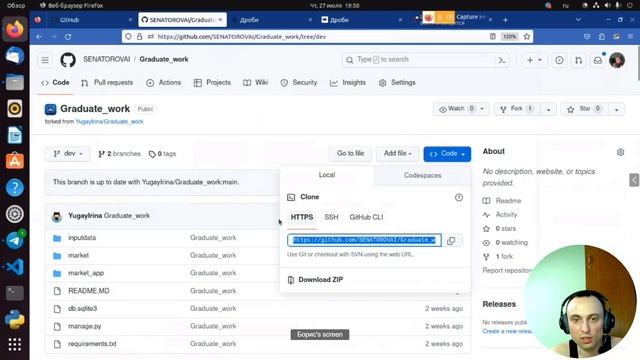Open Terminal from the dock
Screen dimensions: 640x360
[15, 293]
